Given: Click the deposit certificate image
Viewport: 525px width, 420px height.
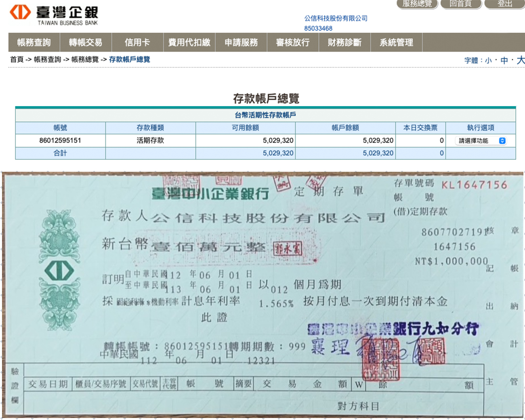Looking at the screenshot, I should click(x=262, y=295).
